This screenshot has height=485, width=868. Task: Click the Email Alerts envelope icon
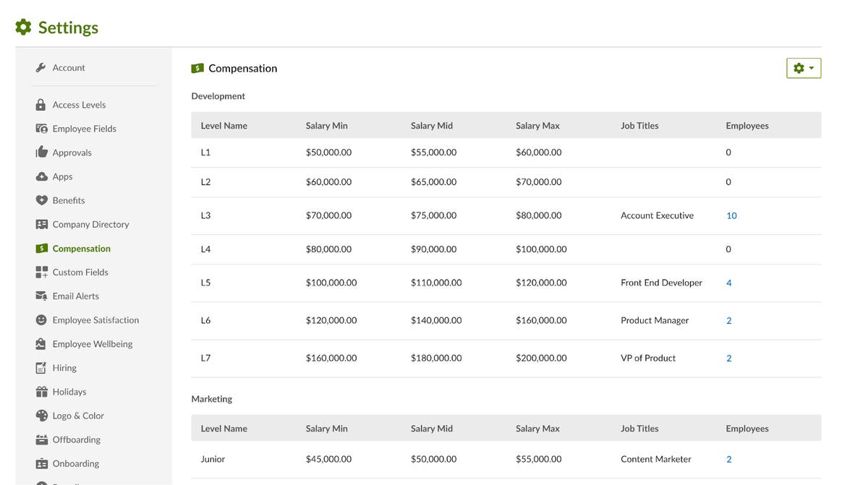(42, 296)
